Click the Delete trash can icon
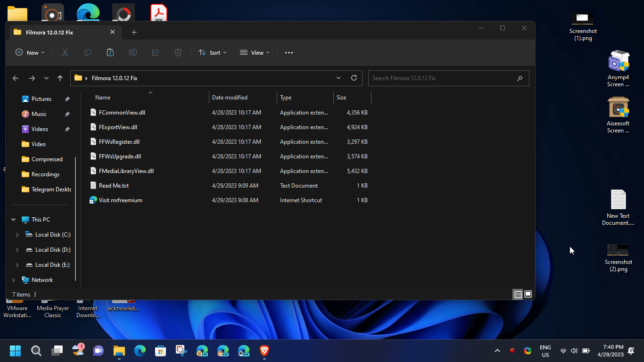The height and width of the screenshot is (362, 644). pyautogui.click(x=178, y=52)
